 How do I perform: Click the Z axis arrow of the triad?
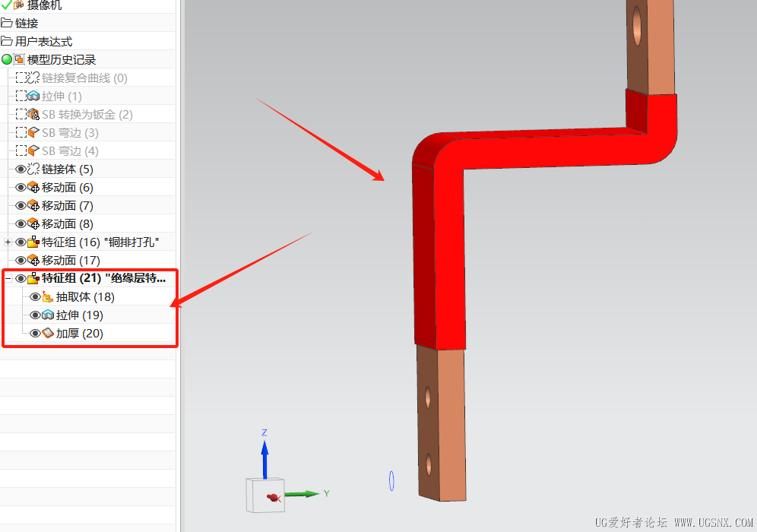(x=264, y=458)
